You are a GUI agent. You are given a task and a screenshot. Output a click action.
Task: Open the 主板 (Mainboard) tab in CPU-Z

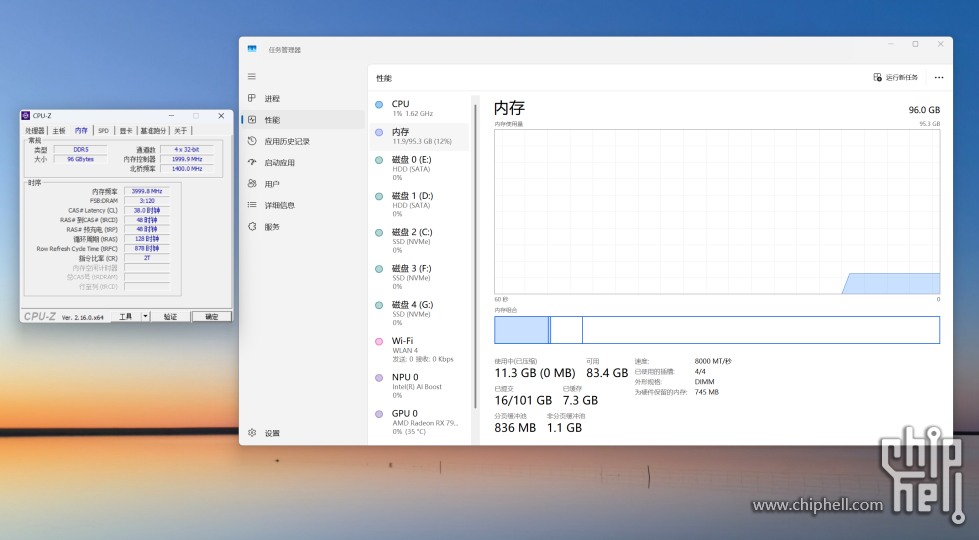[59, 131]
